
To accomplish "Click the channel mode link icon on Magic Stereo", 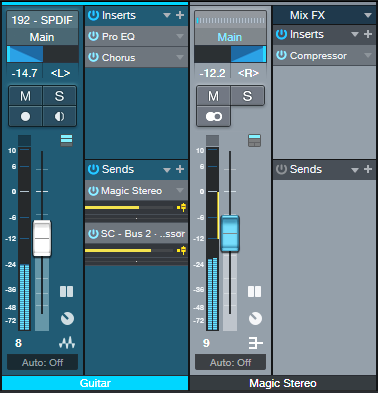I will [x=213, y=116].
